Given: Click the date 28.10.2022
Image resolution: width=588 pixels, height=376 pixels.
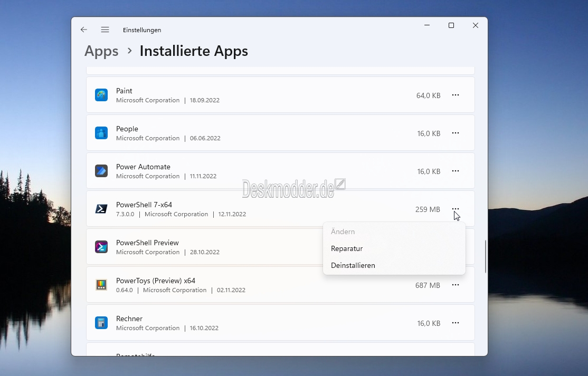Looking at the screenshot, I should (x=205, y=252).
